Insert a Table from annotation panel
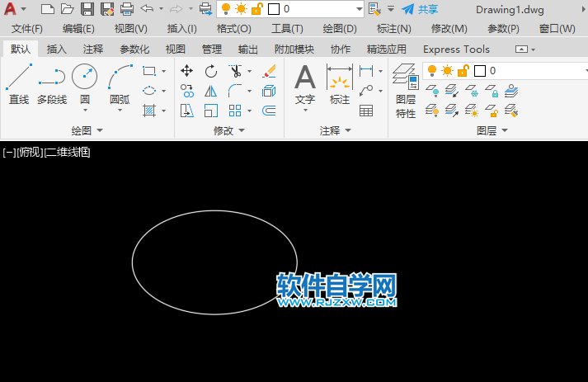 366,111
